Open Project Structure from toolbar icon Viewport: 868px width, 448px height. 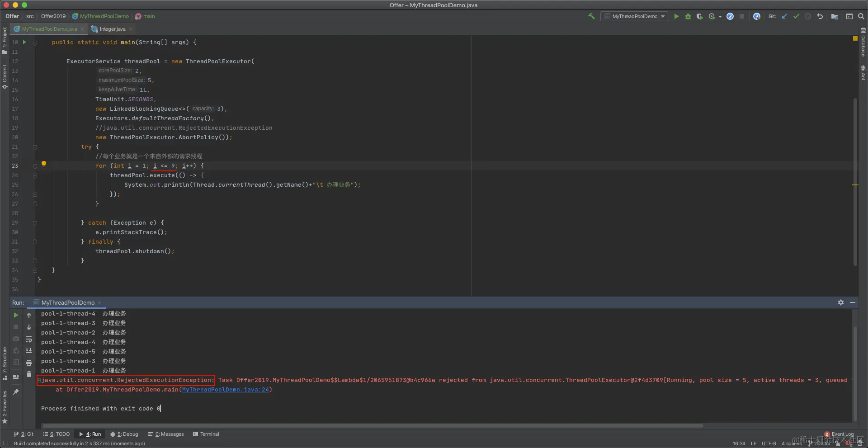[835, 16]
